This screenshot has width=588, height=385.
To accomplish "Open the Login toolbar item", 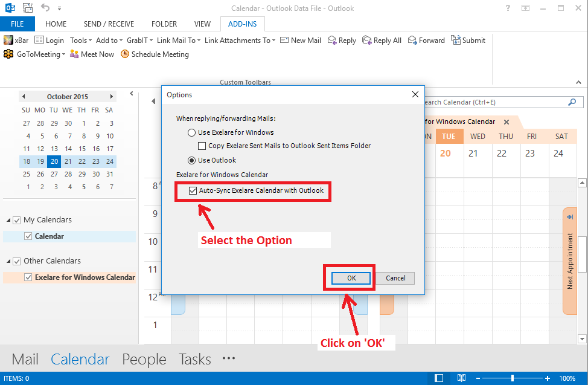I will point(49,40).
